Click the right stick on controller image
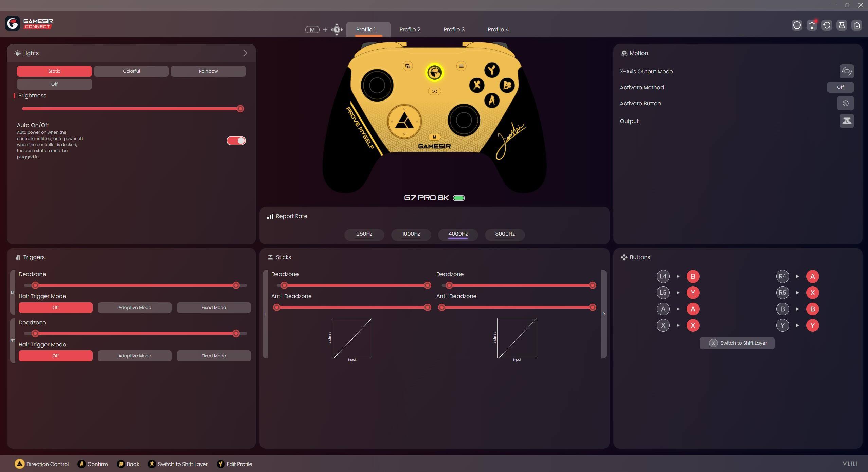 [x=464, y=120]
